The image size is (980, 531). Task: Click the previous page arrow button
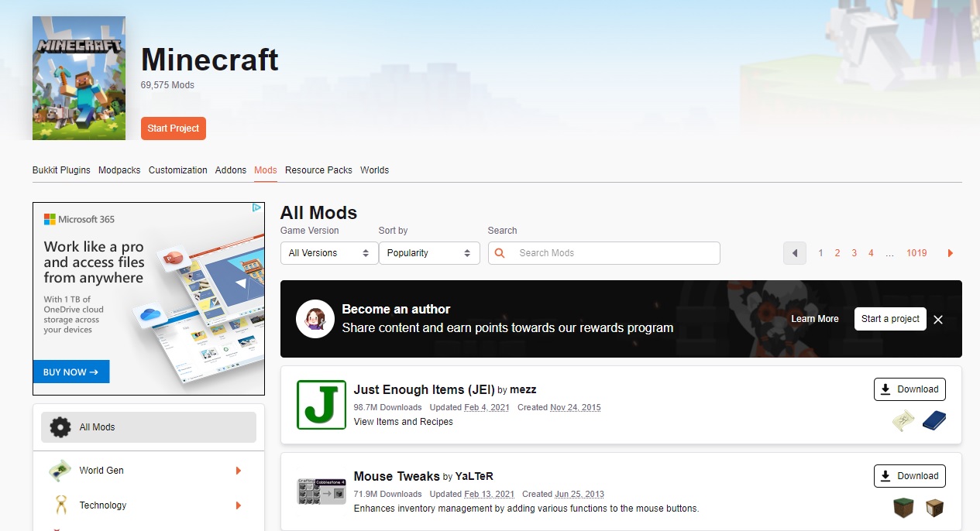point(794,253)
